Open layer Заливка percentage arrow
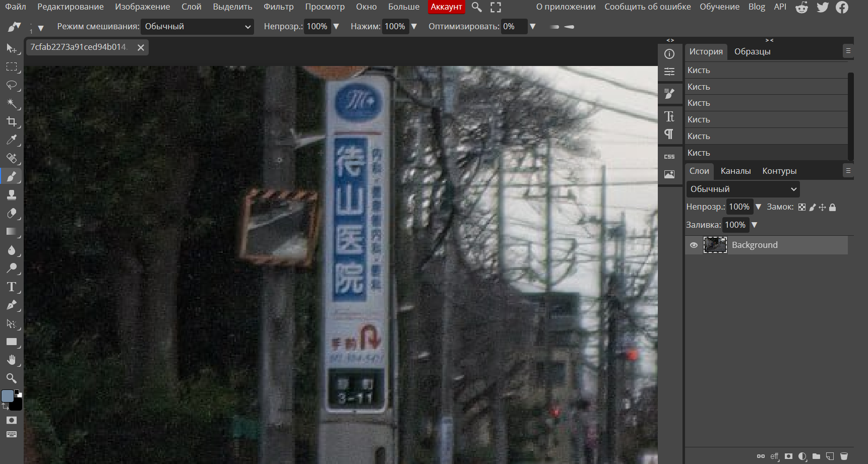The height and width of the screenshot is (464, 868). pos(755,225)
